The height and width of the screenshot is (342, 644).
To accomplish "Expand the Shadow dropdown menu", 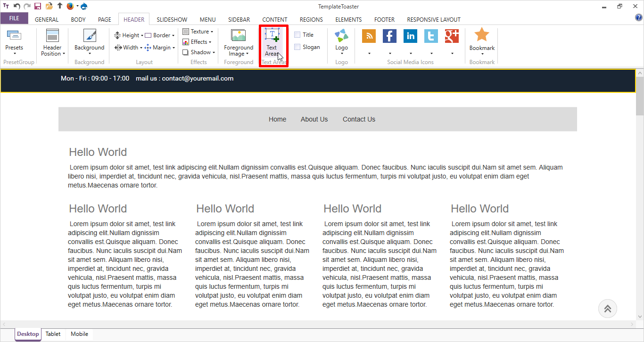I will (198, 52).
